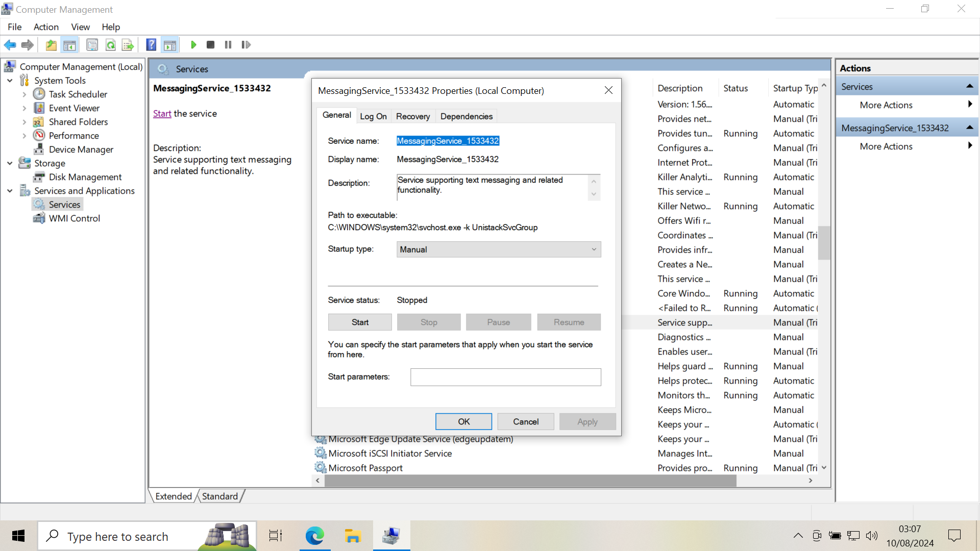The image size is (980, 551).
Task: Switch to the Recovery tab
Action: click(412, 116)
